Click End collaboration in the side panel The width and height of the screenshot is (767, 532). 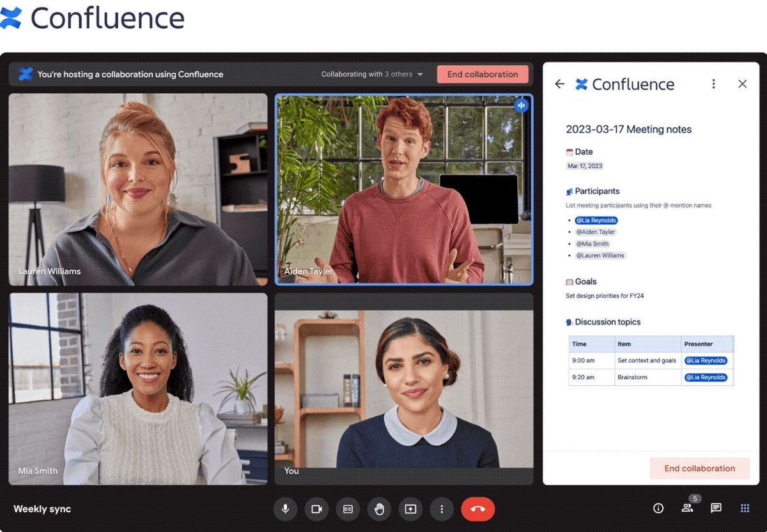[x=699, y=468]
